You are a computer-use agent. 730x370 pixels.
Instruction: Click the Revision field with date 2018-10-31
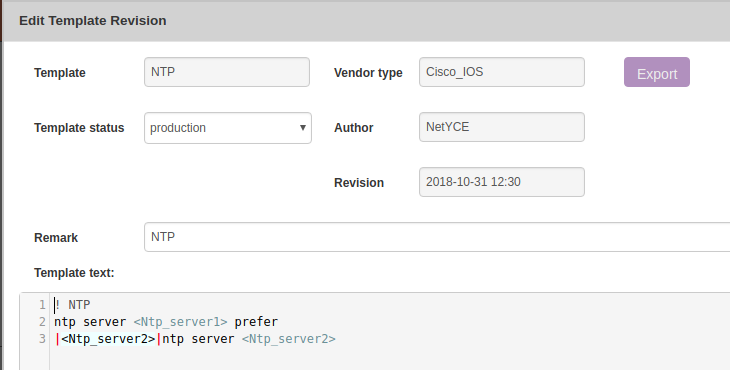pyautogui.click(x=502, y=182)
